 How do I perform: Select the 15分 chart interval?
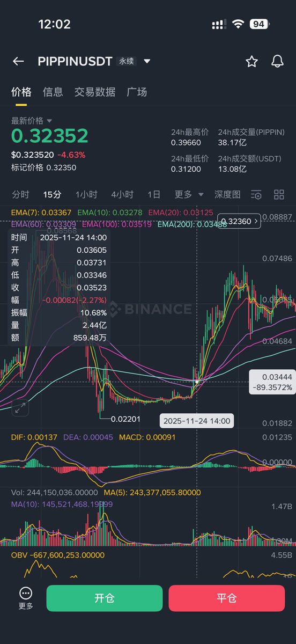pyautogui.click(x=52, y=194)
